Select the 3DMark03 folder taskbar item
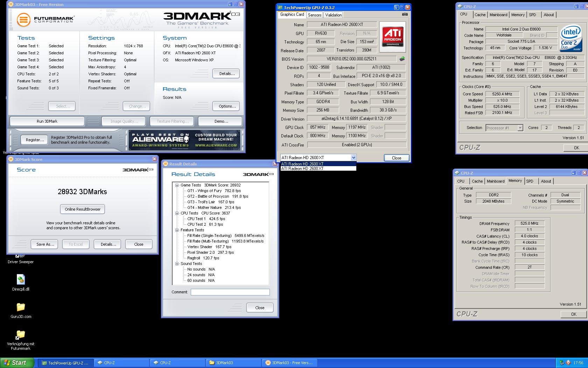 click(233, 363)
